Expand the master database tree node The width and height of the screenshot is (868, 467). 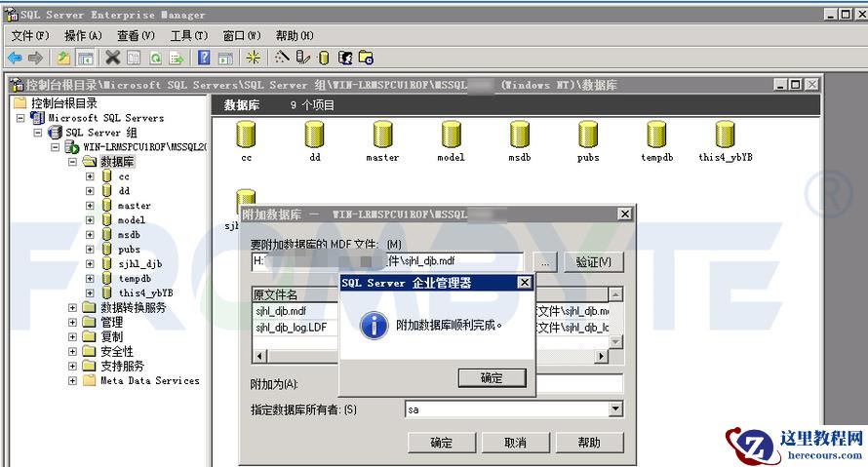tap(90, 206)
